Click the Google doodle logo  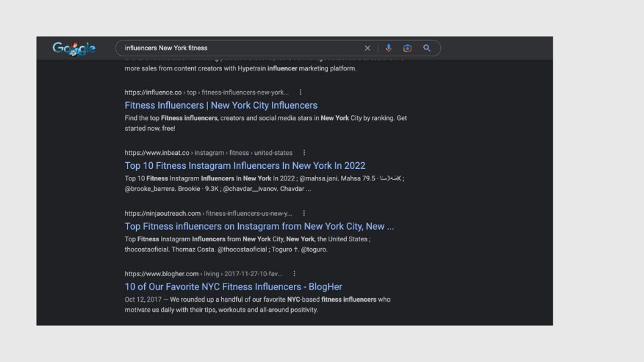74,48
